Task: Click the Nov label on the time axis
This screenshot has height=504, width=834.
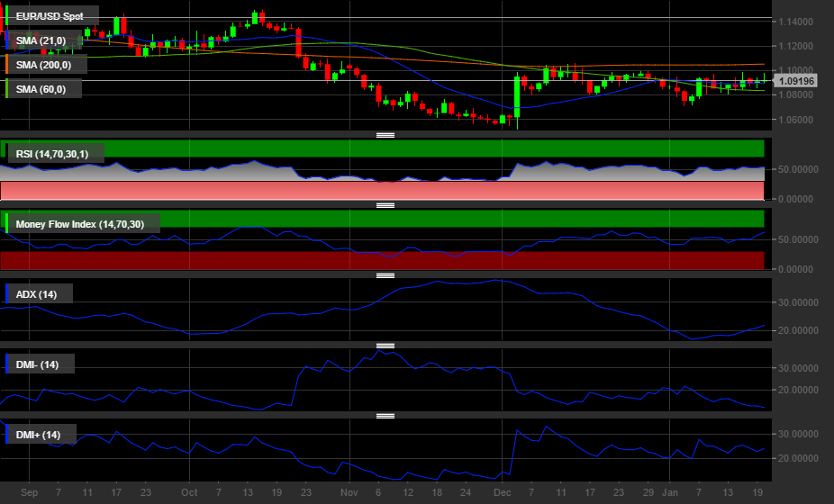Action: (349, 493)
